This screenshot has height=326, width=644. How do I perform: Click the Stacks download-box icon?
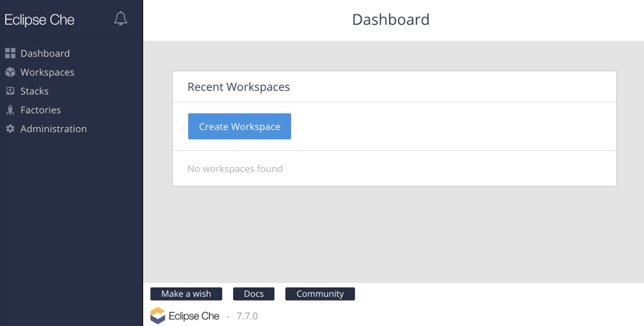pos(10,91)
